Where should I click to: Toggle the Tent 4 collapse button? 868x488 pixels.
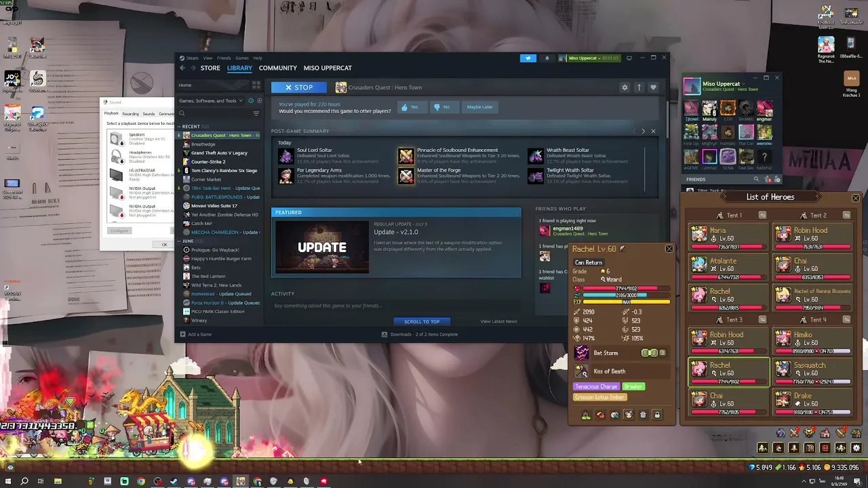(x=846, y=320)
